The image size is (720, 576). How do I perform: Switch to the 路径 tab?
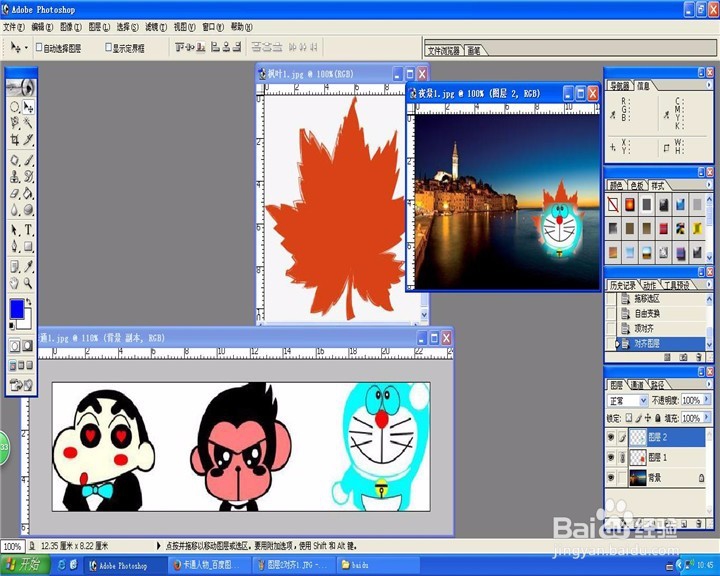click(658, 384)
